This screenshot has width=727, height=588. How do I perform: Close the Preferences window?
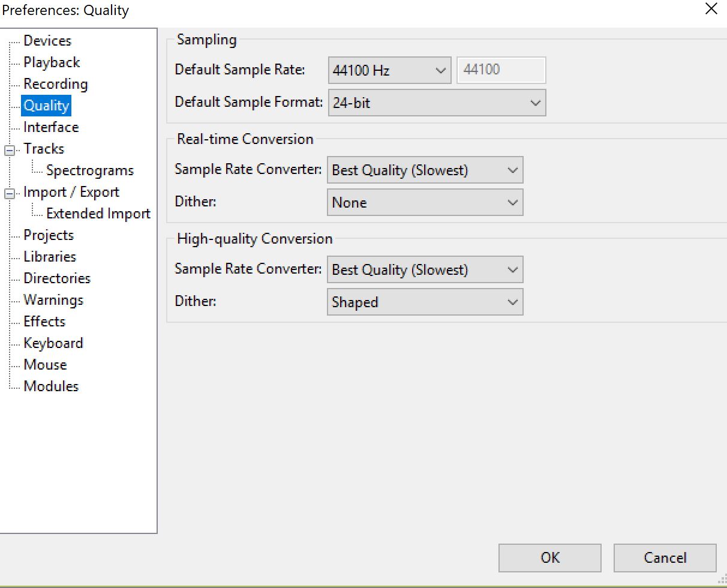click(711, 9)
